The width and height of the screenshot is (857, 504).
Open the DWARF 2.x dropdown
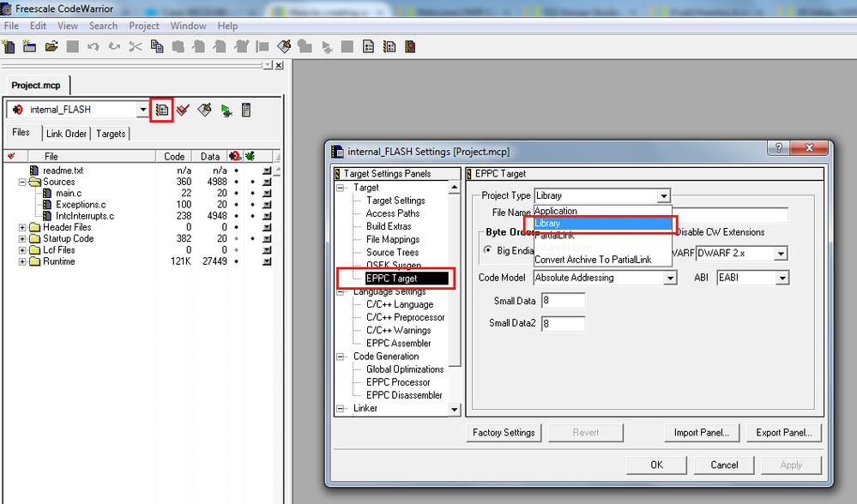pyautogui.click(x=781, y=254)
